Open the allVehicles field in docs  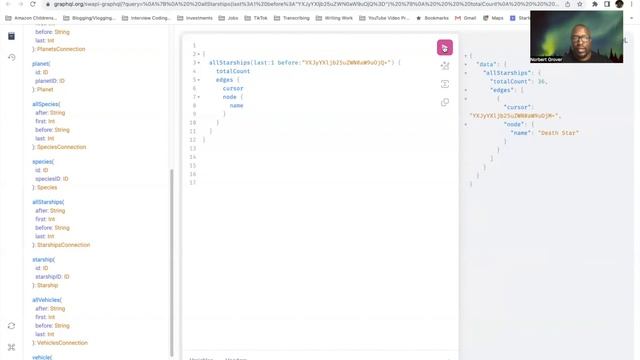(46, 300)
